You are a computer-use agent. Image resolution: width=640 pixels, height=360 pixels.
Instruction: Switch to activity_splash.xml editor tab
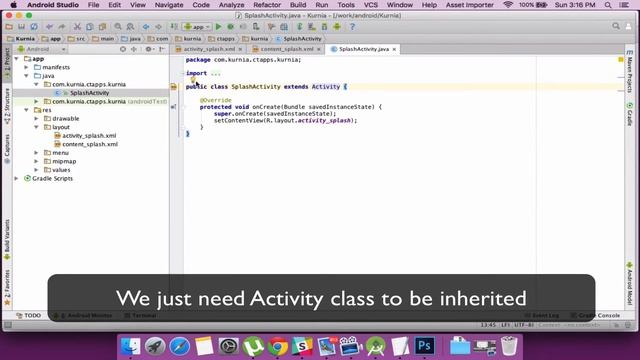click(209, 49)
